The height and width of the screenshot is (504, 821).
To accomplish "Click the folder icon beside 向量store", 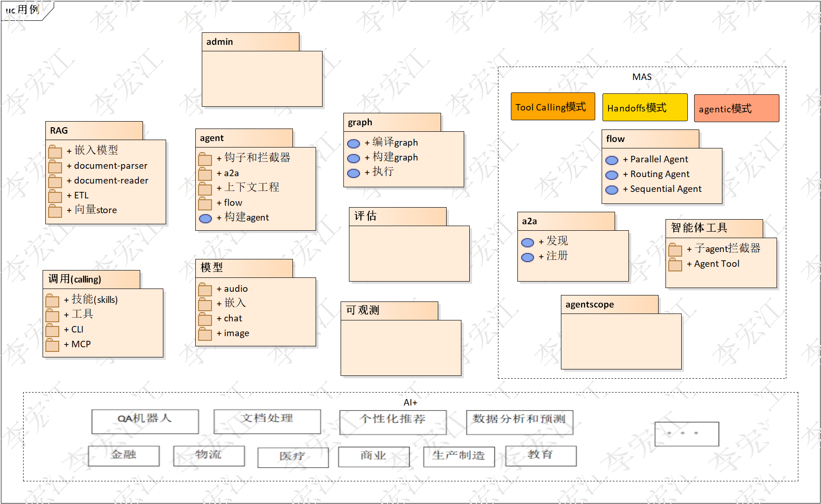I will 55,211.
